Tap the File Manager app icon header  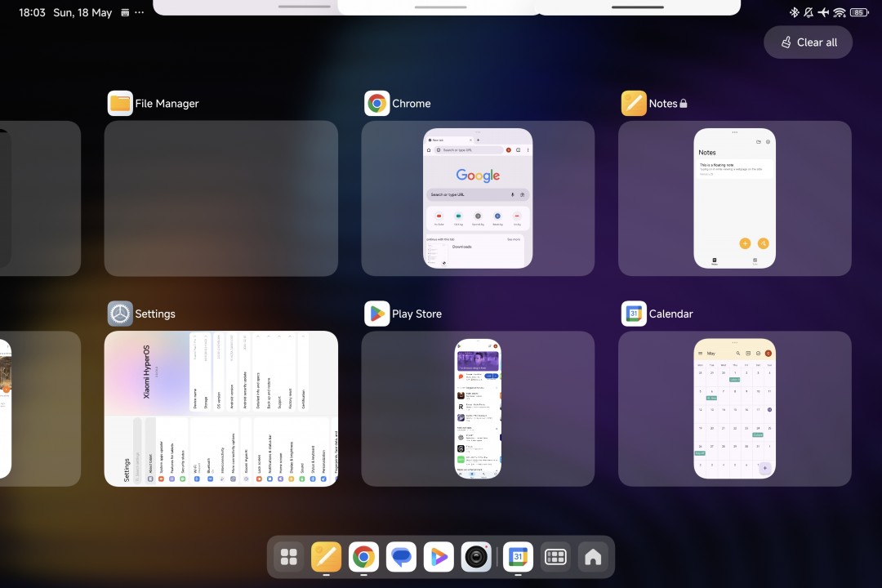tap(120, 104)
